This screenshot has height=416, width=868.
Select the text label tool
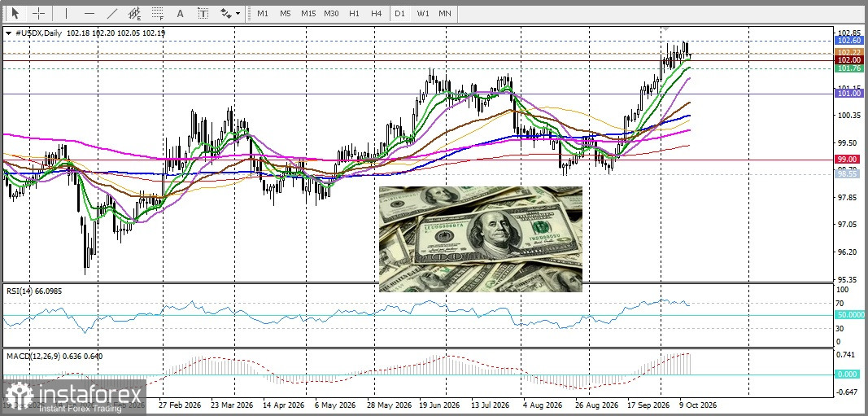click(x=203, y=13)
